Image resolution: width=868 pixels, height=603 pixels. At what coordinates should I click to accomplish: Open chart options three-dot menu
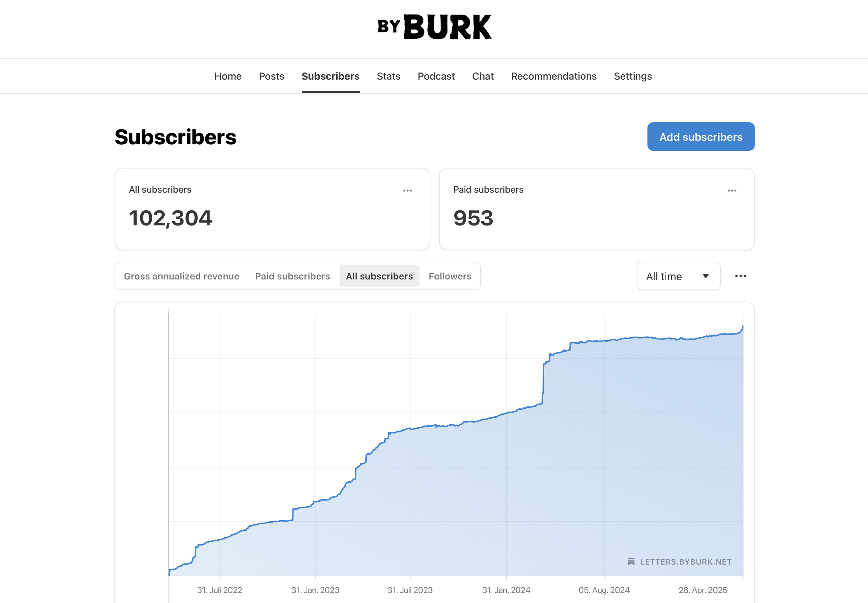[x=740, y=276]
